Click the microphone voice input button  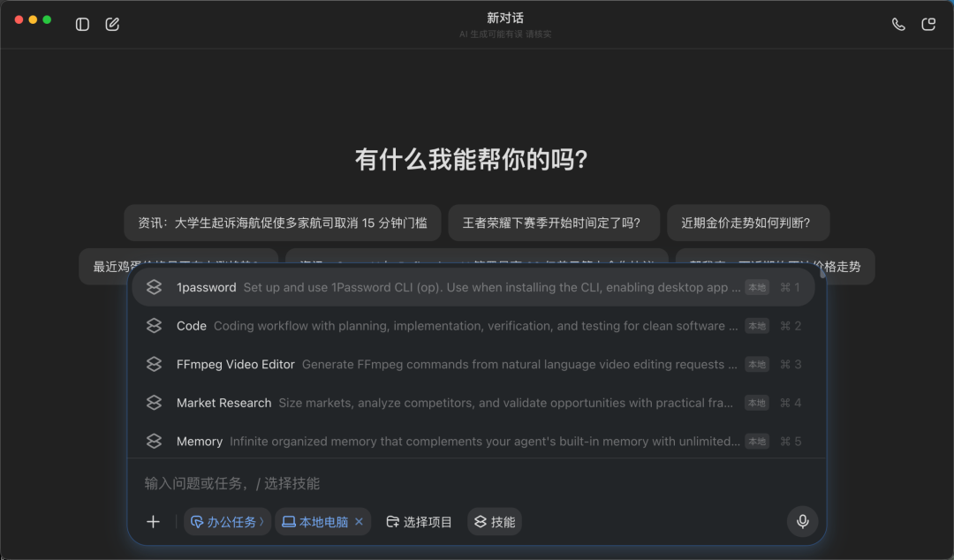[x=802, y=521]
